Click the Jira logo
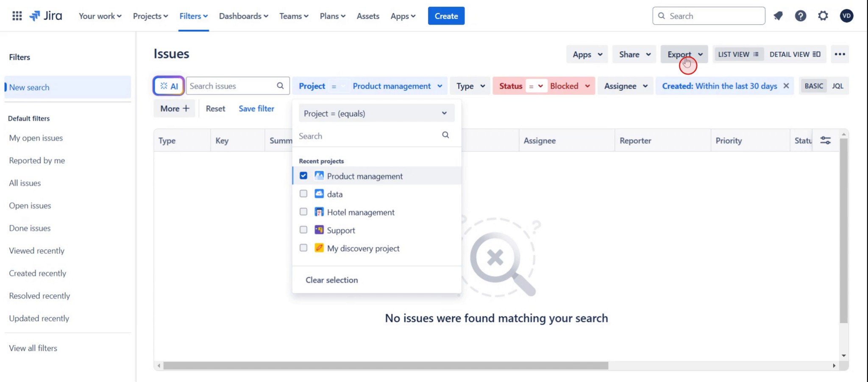Viewport: 868px width, 382px height. [46, 16]
